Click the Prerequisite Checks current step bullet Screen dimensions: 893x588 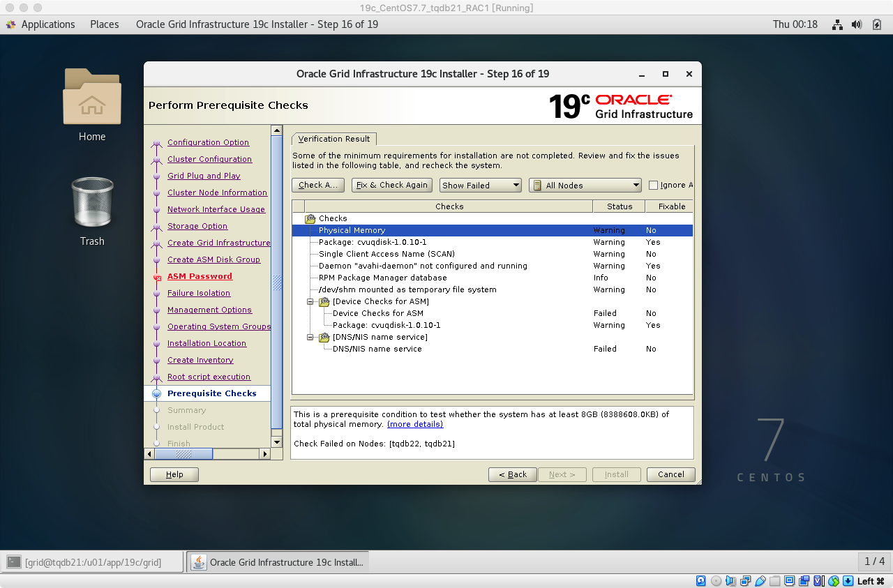(x=157, y=394)
